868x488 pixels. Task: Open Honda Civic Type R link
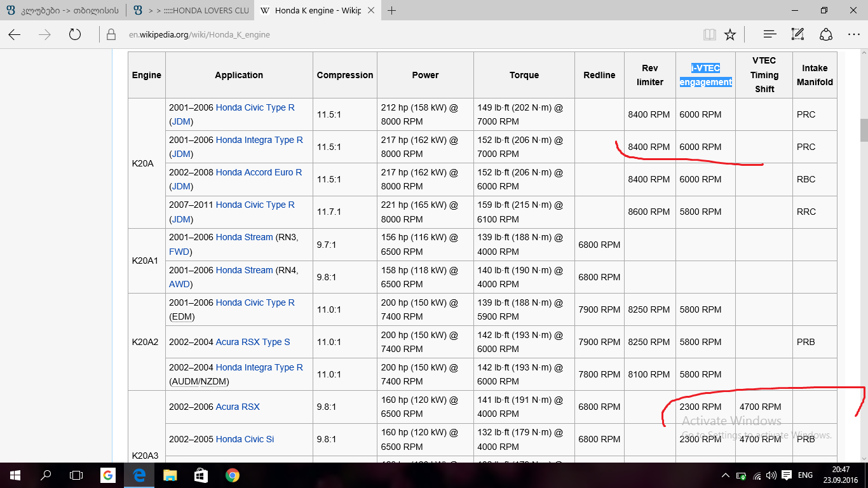255,107
